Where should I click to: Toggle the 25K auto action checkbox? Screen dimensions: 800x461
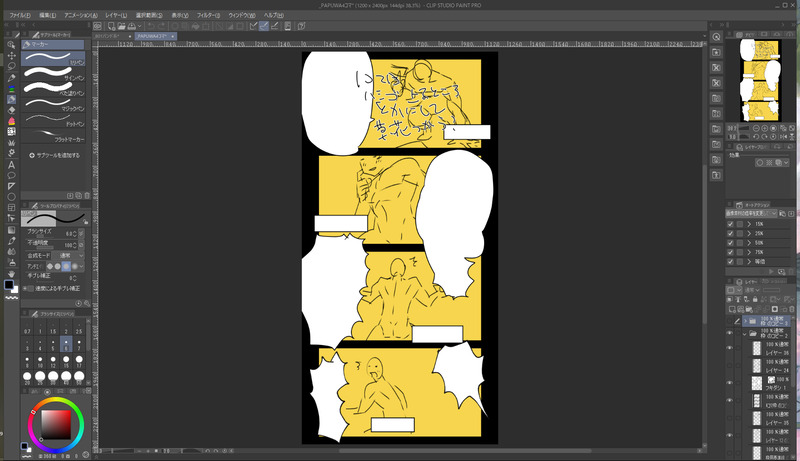730,234
